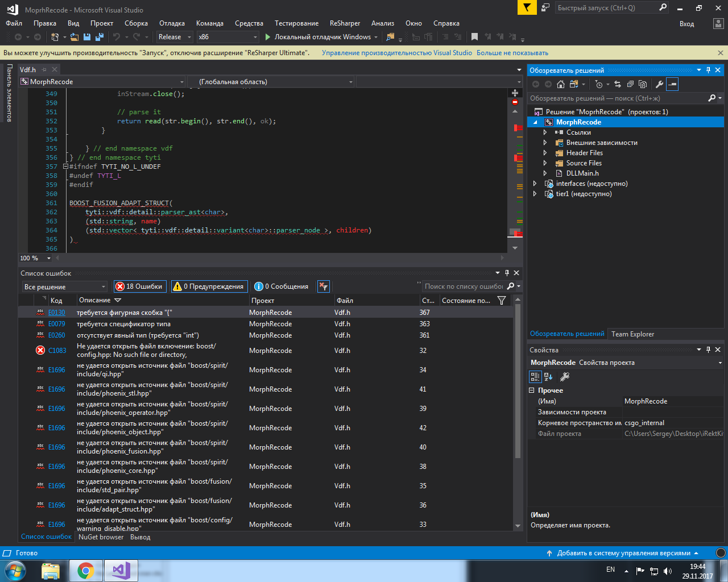728x582 pixels.
Task: Click split editor icon above scrollbar
Action: [515, 93]
